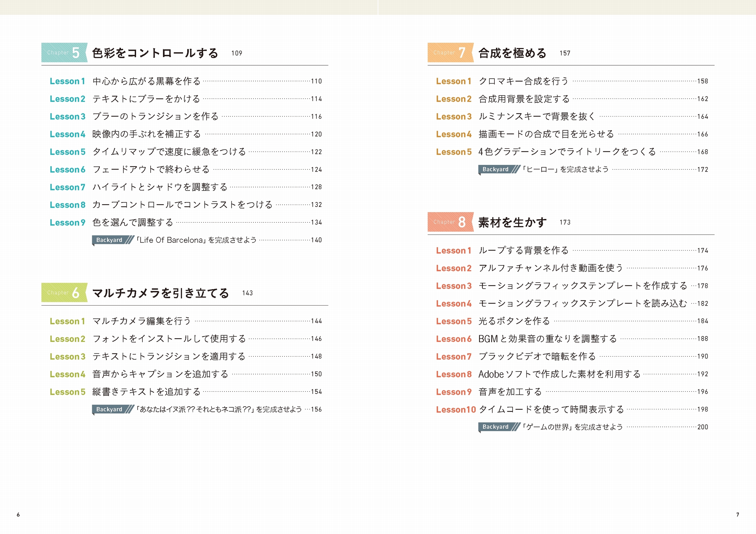Click entry テキストにブラーをかける

(x=147, y=99)
